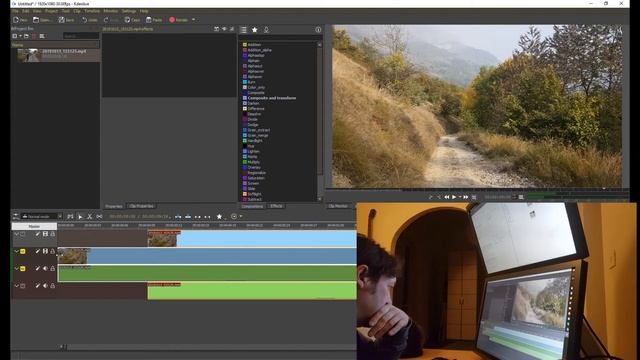Toggle the yellow target on the dark blue clip track
This screenshot has height=360, width=640.
(23, 251)
